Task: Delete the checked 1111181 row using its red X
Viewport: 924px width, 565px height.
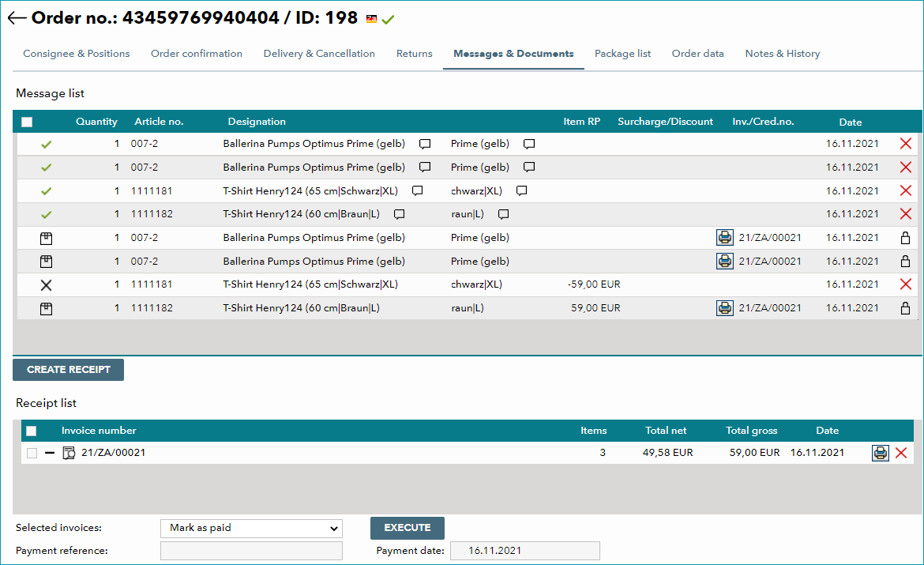Action: click(906, 190)
